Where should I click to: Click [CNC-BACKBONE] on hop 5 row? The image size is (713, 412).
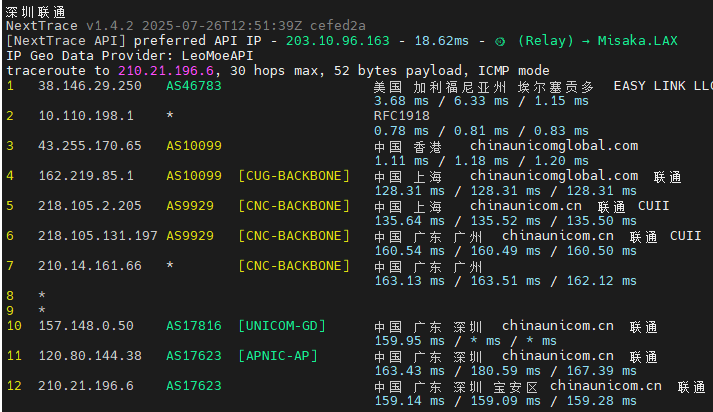(x=294, y=206)
